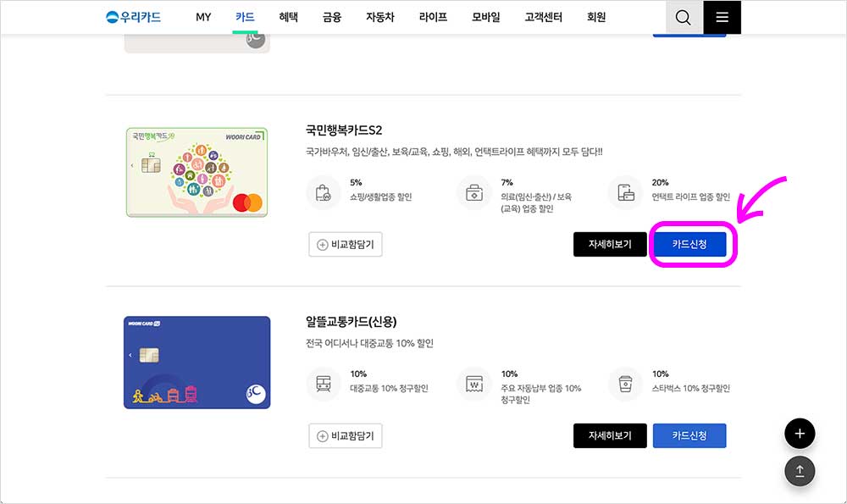This screenshot has height=504, width=847.
Task: Click 자세히보기 for 알뜰교통카드
Action: click(610, 435)
